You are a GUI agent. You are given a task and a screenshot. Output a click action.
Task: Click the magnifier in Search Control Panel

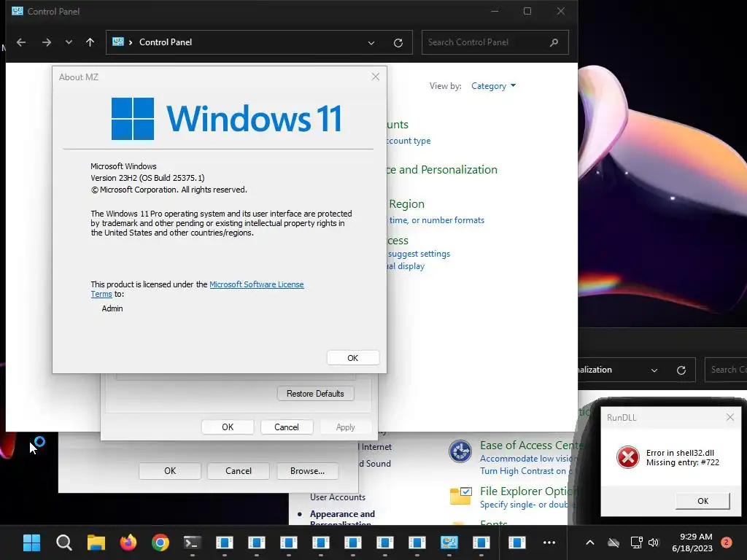pos(554,42)
